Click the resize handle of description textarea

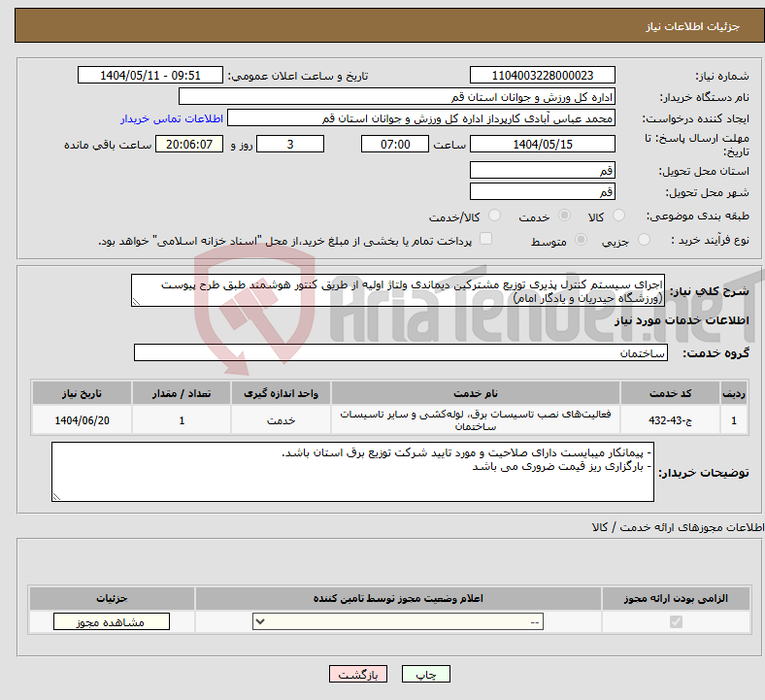[x=136, y=302]
